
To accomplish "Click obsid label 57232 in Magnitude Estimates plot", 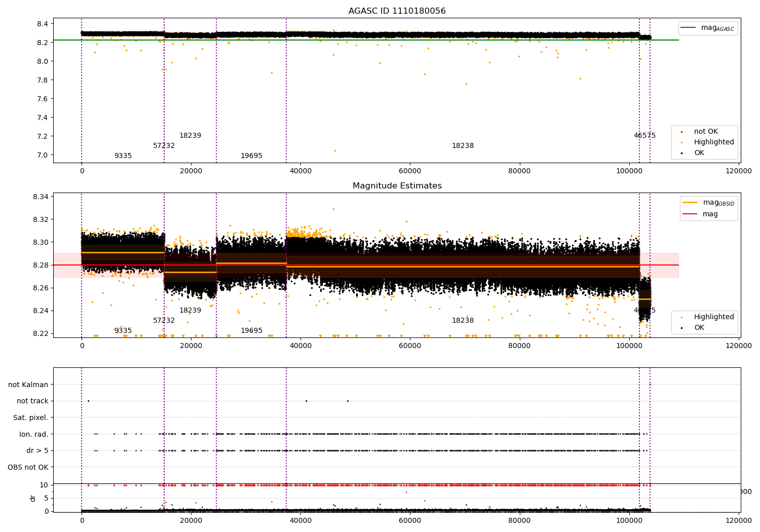I will (x=164, y=321).
